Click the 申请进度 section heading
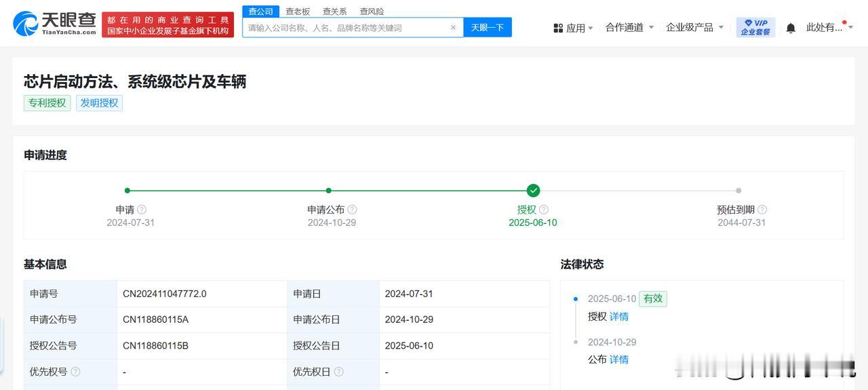The width and height of the screenshot is (868, 390). tap(45, 155)
